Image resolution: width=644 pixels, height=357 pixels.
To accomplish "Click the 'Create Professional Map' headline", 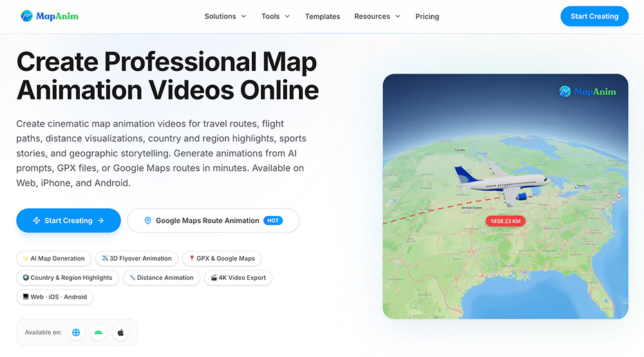I will (167, 62).
